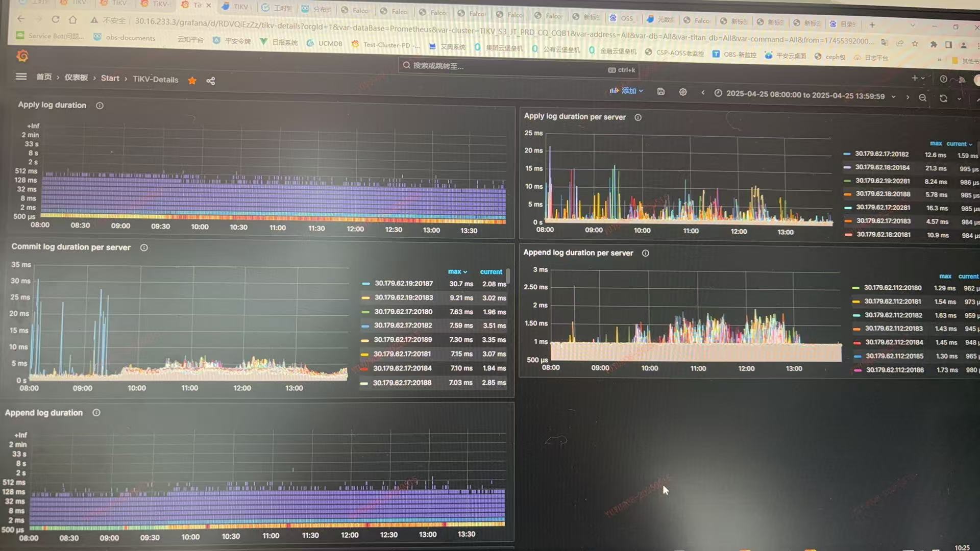This screenshot has width=980, height=551.
Task: Click the share dashboard icon
Action: (x=210, y=81)
